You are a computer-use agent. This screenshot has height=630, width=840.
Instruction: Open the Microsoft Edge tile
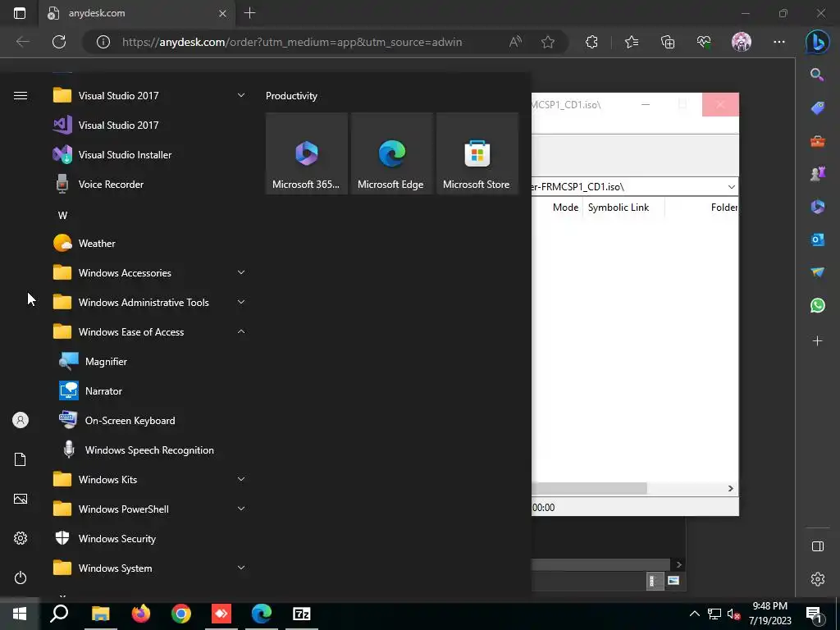pos(391,153)
